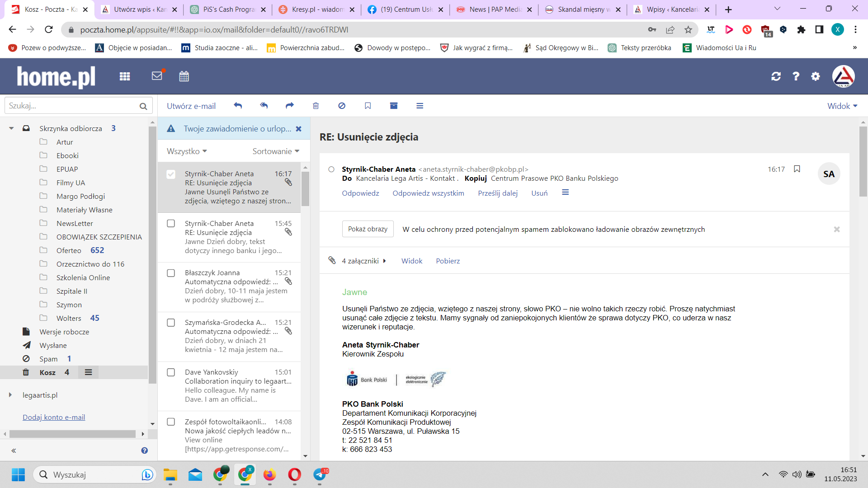The width and height of the screenshot is (868, 488).
Task: Uncheck the selected 16:17 Styrnik-Chaber email
Action: coord(171,174)
